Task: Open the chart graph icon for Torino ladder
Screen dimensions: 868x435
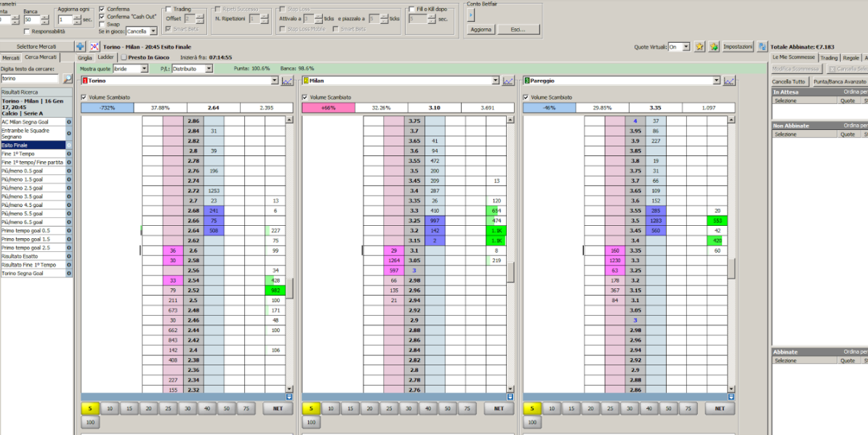Action: [286, 81]
